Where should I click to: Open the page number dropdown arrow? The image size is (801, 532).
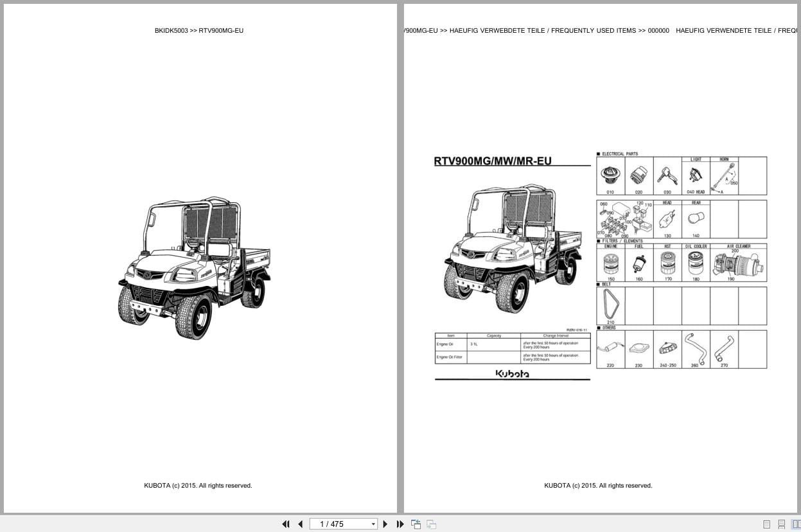pyautogui.click(x=373, y=524)
